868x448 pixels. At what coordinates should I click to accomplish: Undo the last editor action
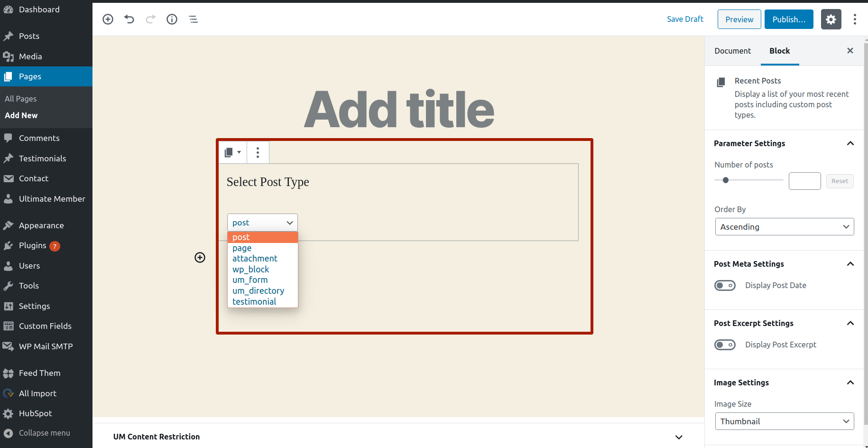coord(129,19)
